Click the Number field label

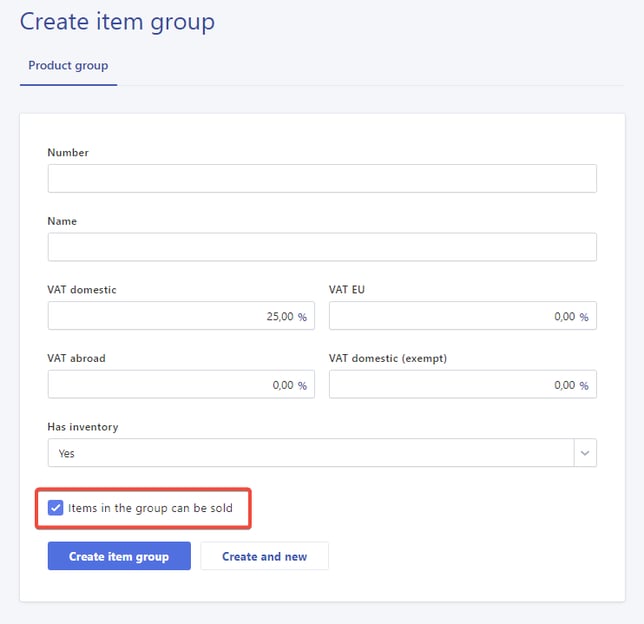pos(68,153)
